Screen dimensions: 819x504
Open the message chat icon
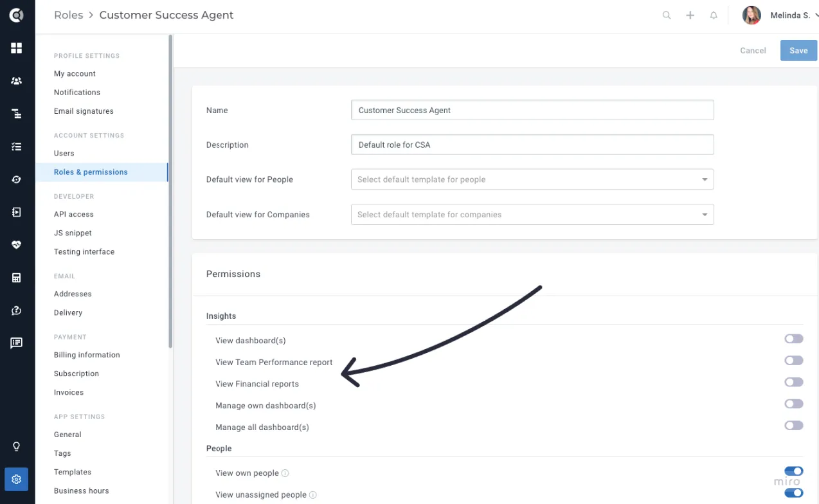[17, 343]
